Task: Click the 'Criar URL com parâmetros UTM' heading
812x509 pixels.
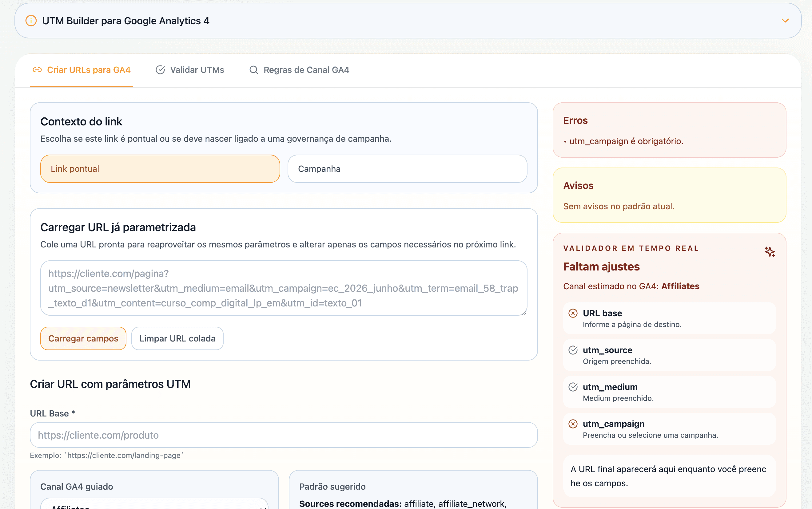Action: point(110,384)
